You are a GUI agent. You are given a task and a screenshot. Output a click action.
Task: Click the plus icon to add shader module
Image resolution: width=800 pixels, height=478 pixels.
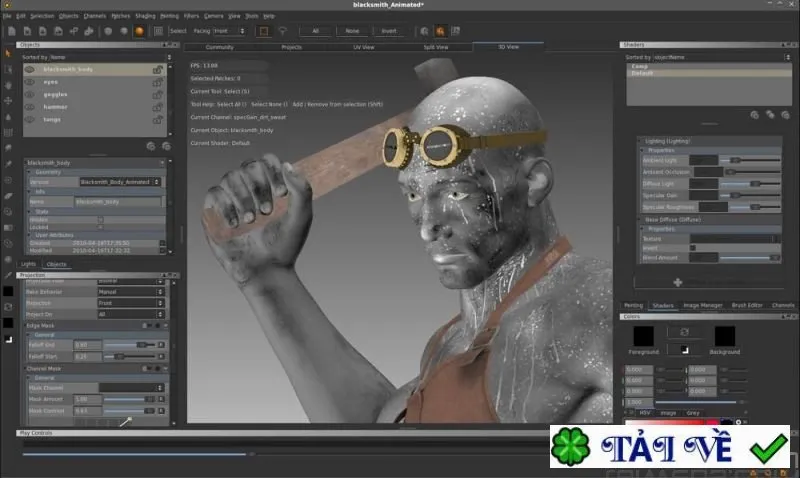pos(678,282)
